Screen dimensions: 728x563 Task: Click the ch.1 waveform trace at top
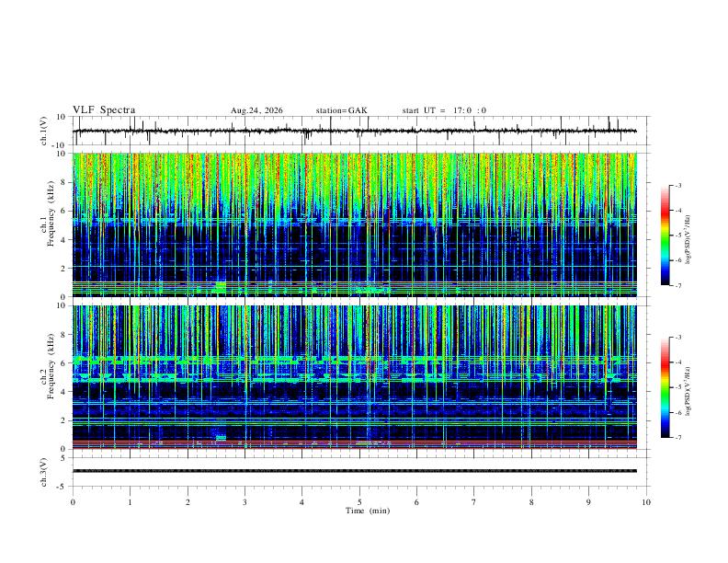[x=355, y=131]
